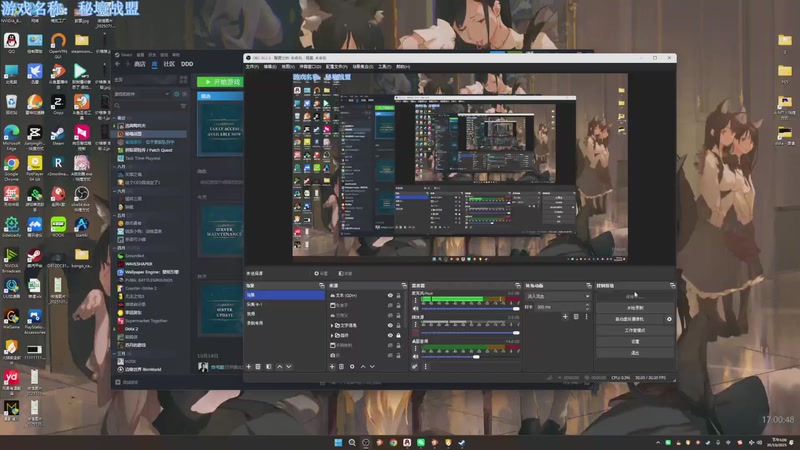Image resolution: width=800 pixels, height=450 pixels.
Task: Add a new source in OBS Sources panel
Action: 332,366
